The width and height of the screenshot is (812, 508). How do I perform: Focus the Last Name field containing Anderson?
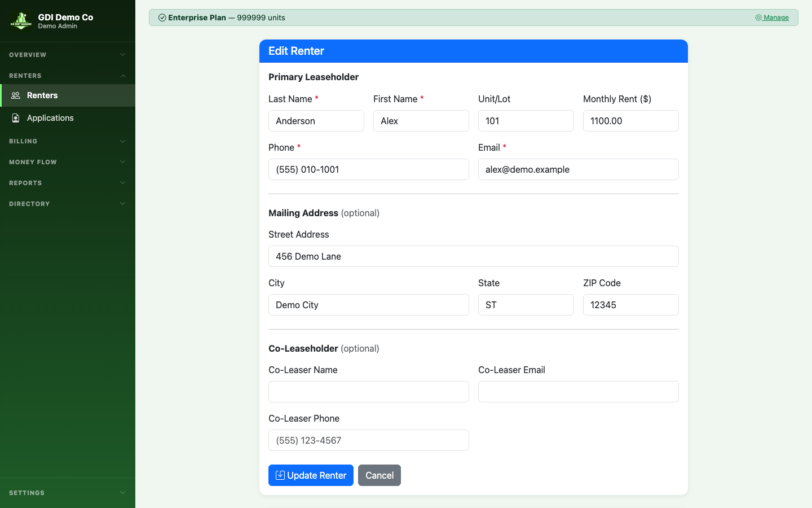[x=316, y=121]
